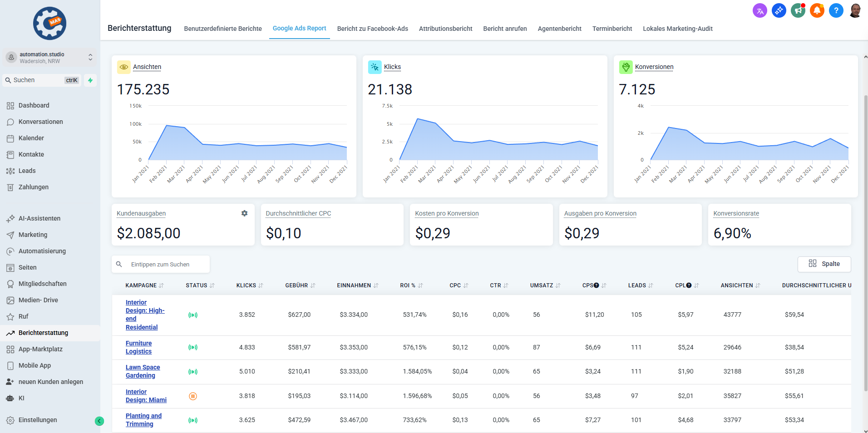
Task: Click the Ansichten eye icon
Action: tap(124, 67)
